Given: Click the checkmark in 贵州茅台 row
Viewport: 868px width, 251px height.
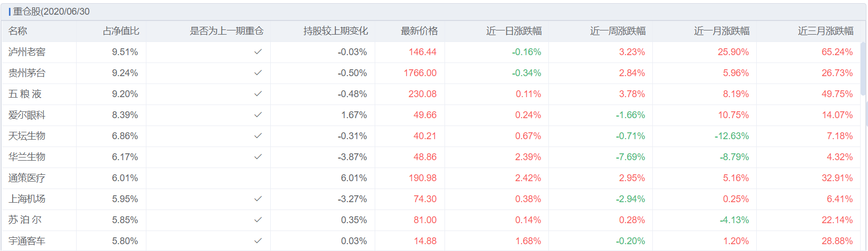Looking at the screenshot, I should coord(258,73).
